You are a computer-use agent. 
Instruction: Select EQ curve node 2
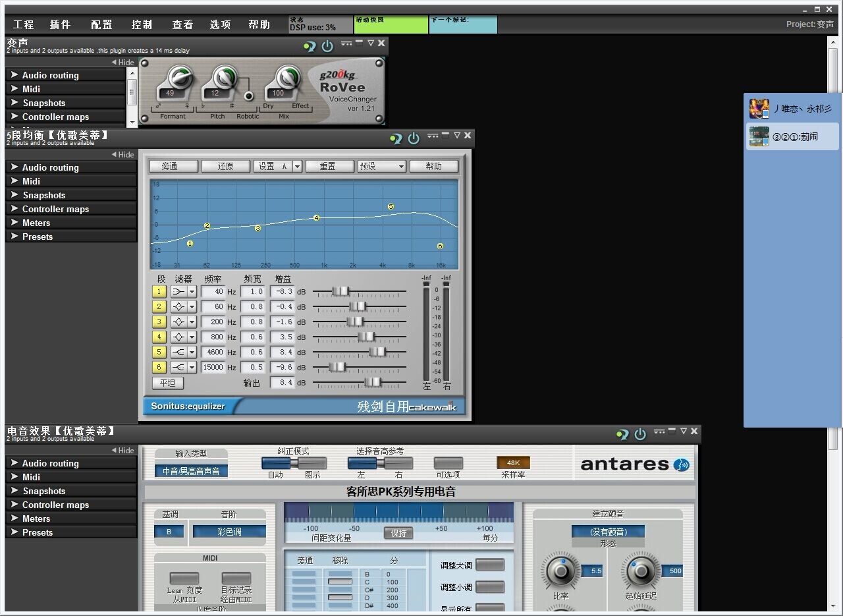[207, 226]
